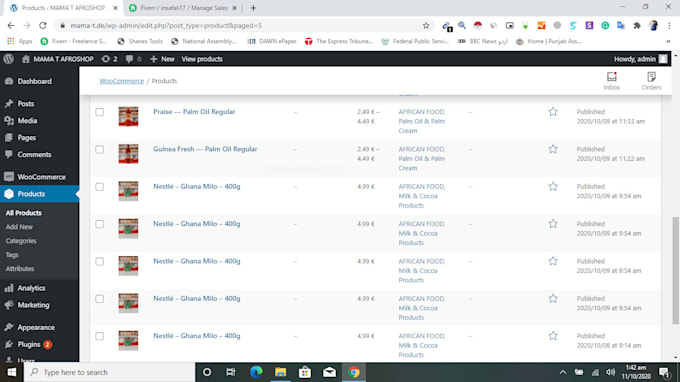The image size is (680, 382).
Task: Click View products in the admin bar
Action: tap(202, 59)
